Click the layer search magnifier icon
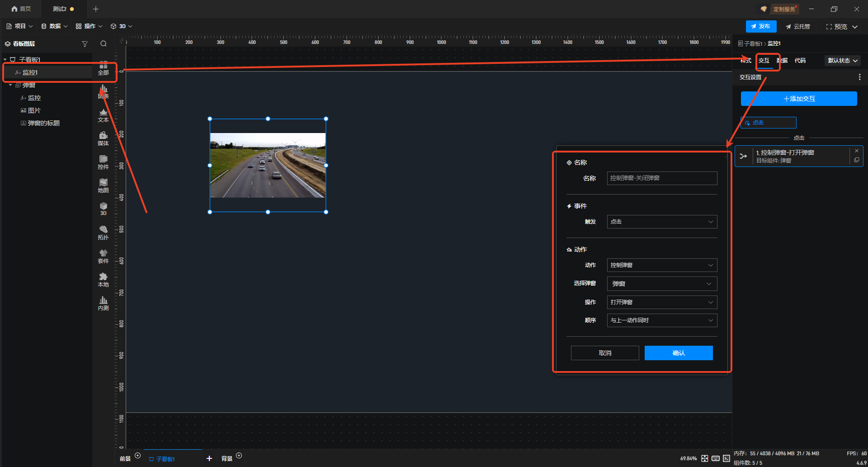 coord(104,44)
